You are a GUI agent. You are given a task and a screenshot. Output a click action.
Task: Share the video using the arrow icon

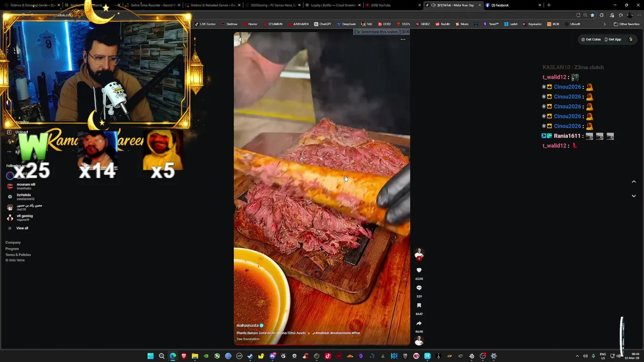(x=419, y=323)
